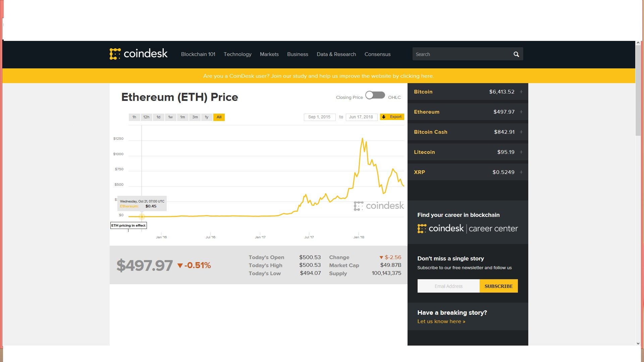Screen dimensions: 644x362
Task: Select the 3m chart range
Action: [x=195, y=117]
